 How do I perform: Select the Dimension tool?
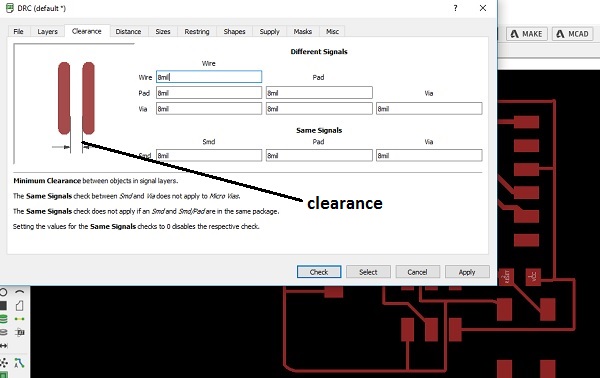pos(3,346)
